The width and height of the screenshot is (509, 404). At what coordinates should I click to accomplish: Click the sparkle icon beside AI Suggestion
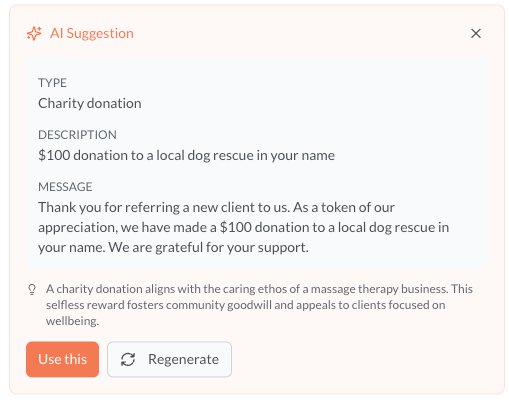point(34,33)
